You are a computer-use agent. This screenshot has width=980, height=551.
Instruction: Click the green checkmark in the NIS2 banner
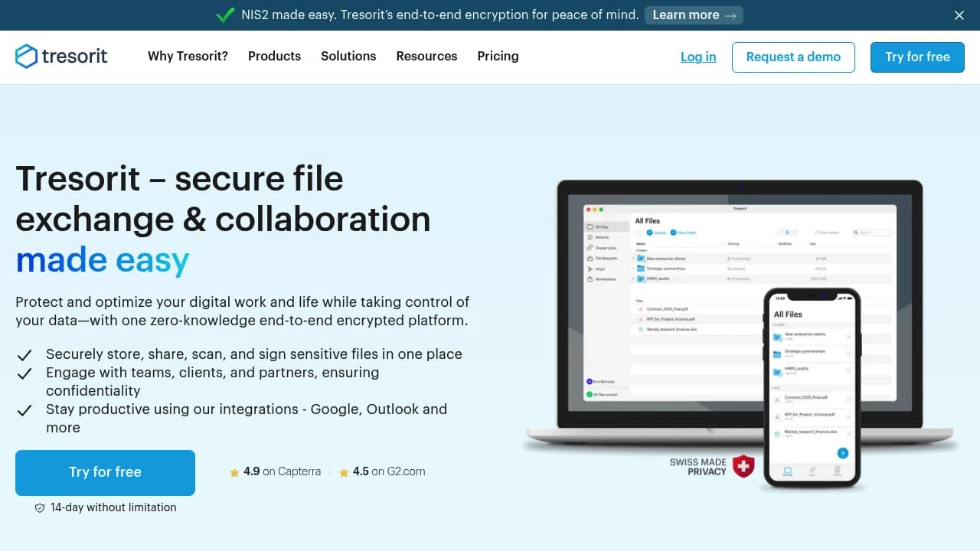tap(225, 15)
